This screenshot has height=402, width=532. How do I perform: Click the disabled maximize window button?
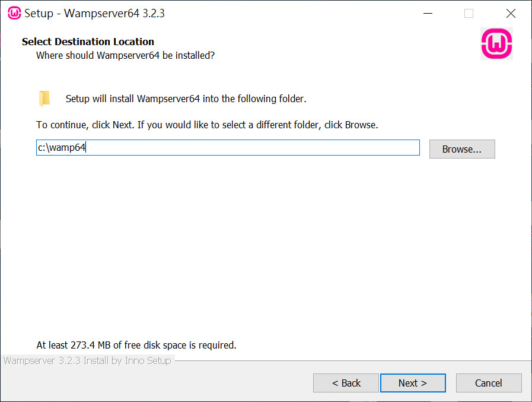tap(469, 13)
